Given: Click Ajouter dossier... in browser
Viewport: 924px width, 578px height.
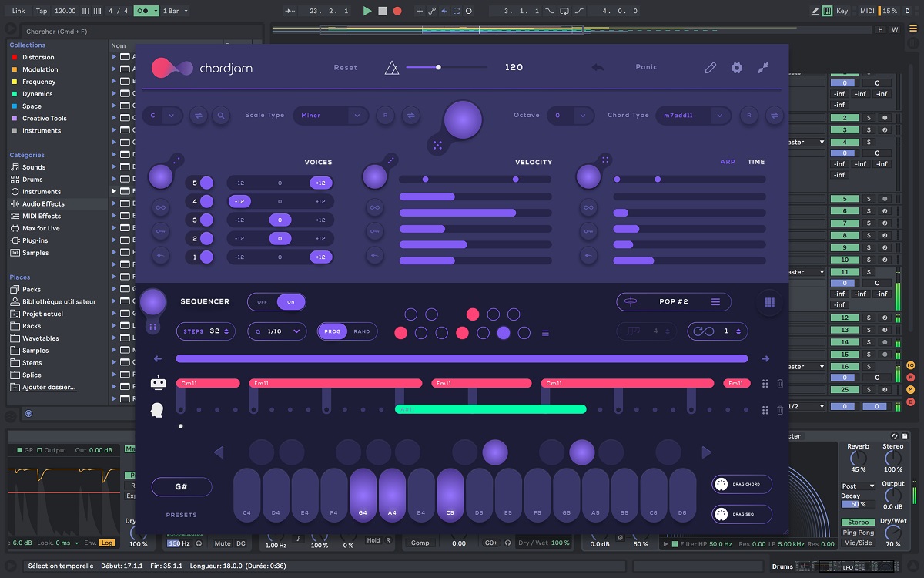Looking at the screenshot, I should pyautogui.click(x=49, y=388).
